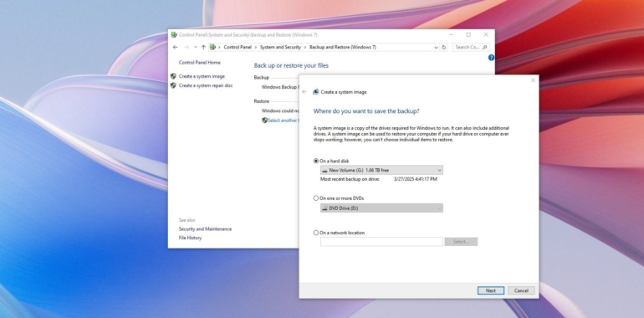
Task: Click the 'Where do you want to save the backup?' heading
Action: tap(366, 111)
